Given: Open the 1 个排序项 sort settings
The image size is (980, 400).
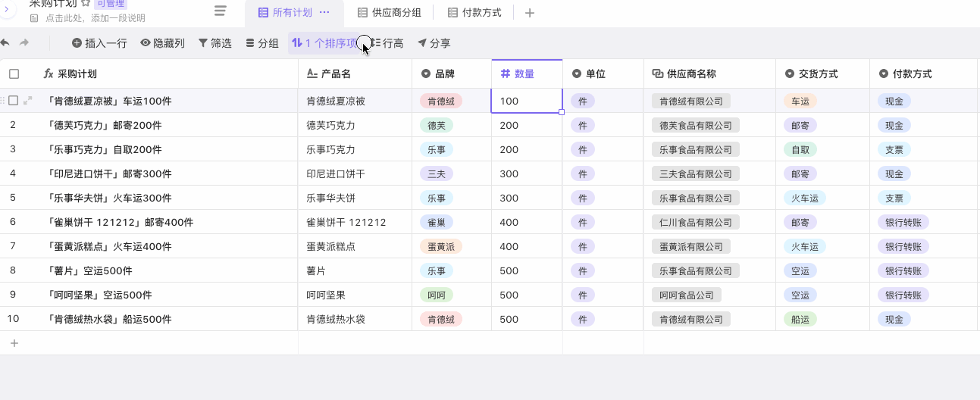Looking at the screenshot, I should pos(324,44).
